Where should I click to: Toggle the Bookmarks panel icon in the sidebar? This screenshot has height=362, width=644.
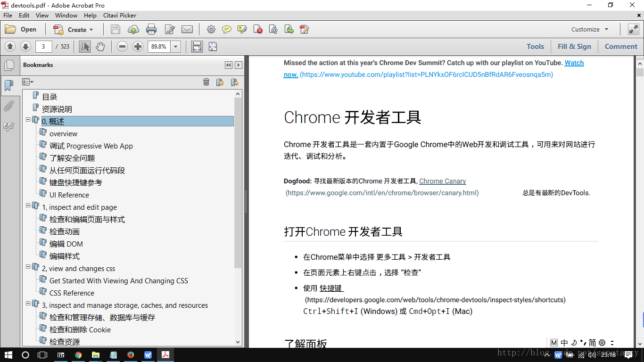9,85
